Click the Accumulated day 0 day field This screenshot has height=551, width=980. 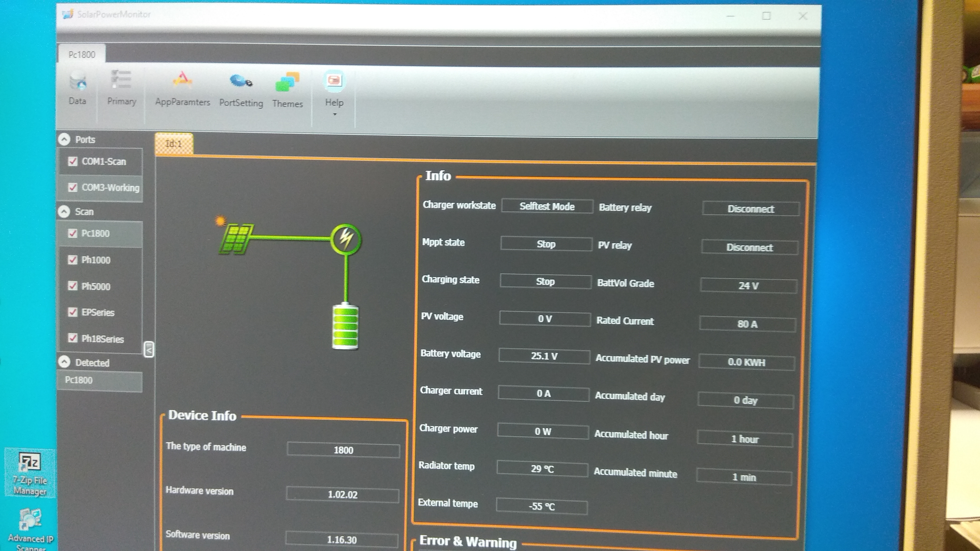(x=746, y=400)
